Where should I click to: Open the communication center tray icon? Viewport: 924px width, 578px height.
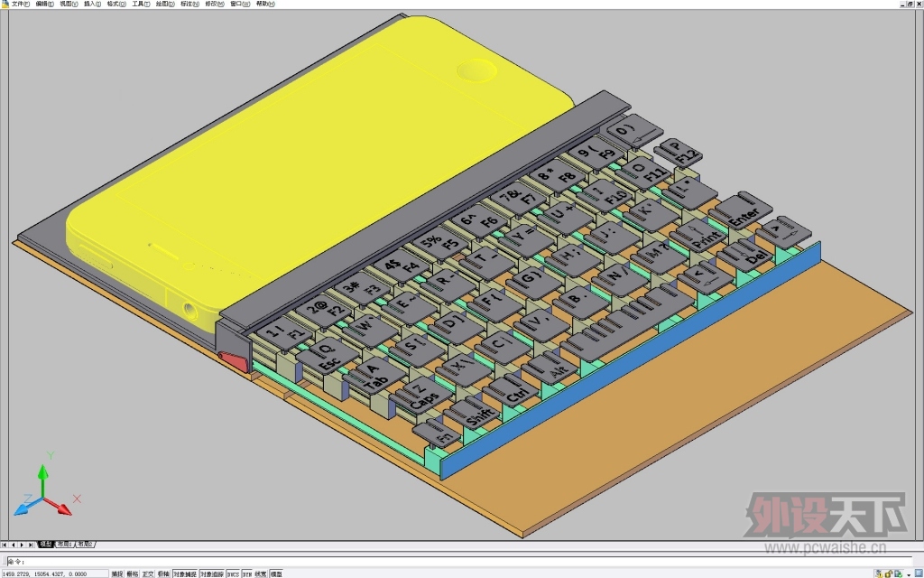(x=879, y=573)
